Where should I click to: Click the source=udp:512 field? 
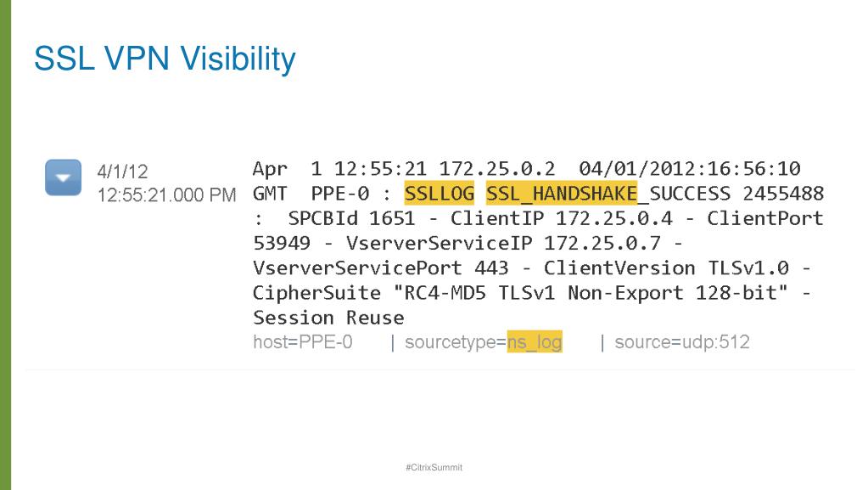pyautogui.click(x=682, y=342)
